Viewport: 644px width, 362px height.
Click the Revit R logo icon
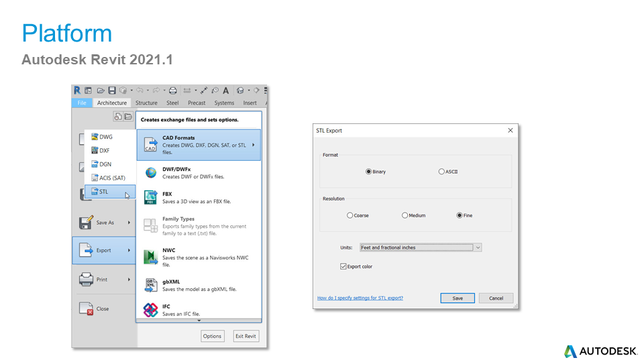click(77, 90)
